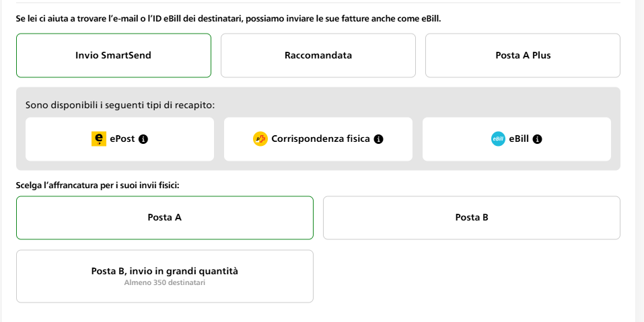Show info tooltip next to eBill
644x322 pixels.
tap(537, 139)
